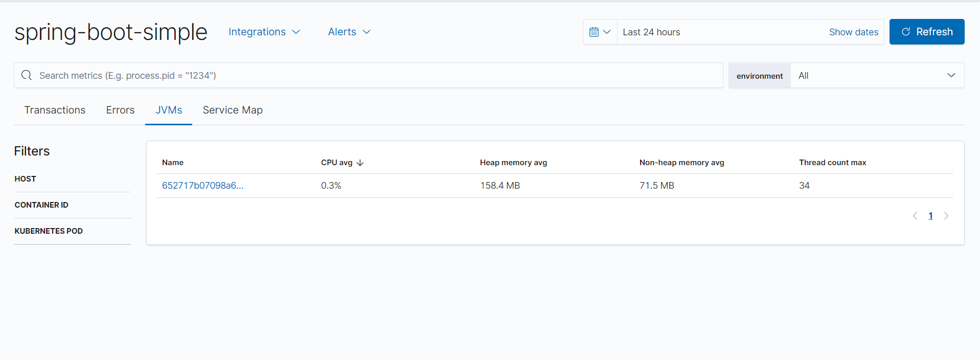Click the thread count value 34
The image size is (980, 360).
(804, 186)
